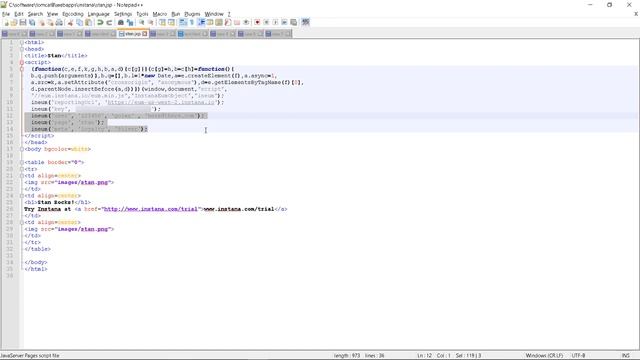Open the Plugins menu
This screenshot has width=640, height=360.
(192, 14)
